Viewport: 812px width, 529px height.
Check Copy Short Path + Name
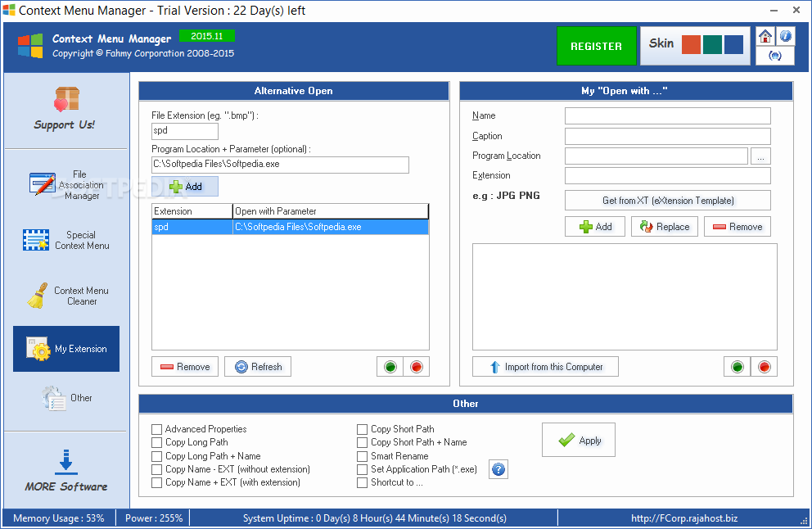(362, 442)
